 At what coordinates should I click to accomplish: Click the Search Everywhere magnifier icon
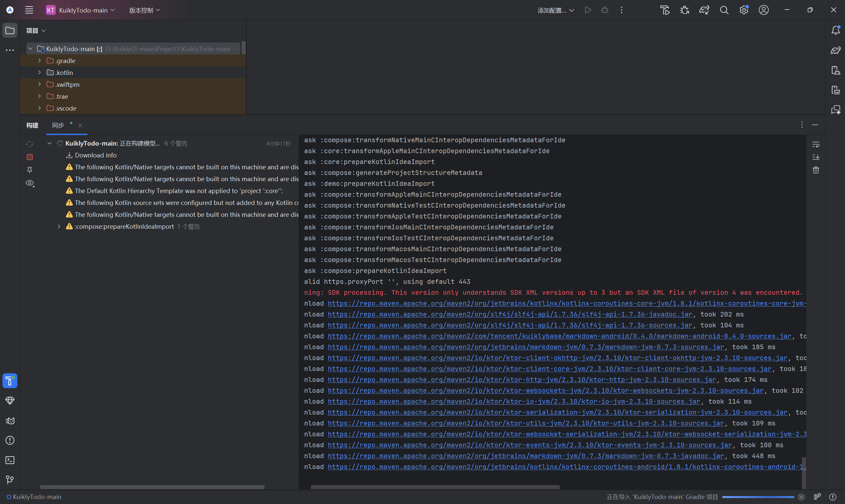point(724,10)
